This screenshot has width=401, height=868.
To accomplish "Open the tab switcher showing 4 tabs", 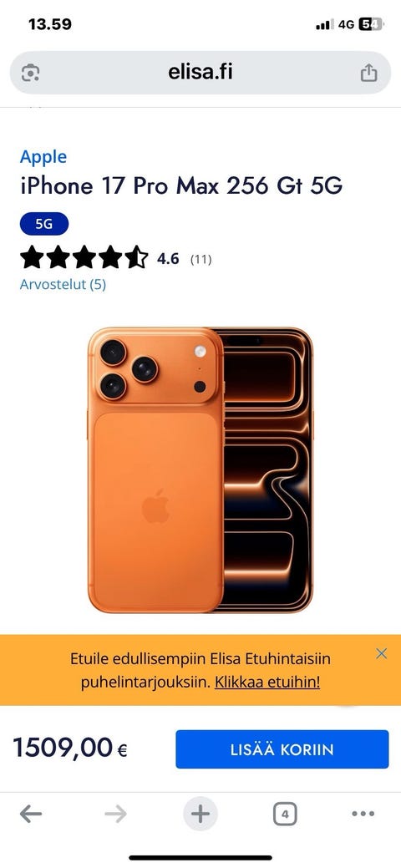I will tap(285, 815).
